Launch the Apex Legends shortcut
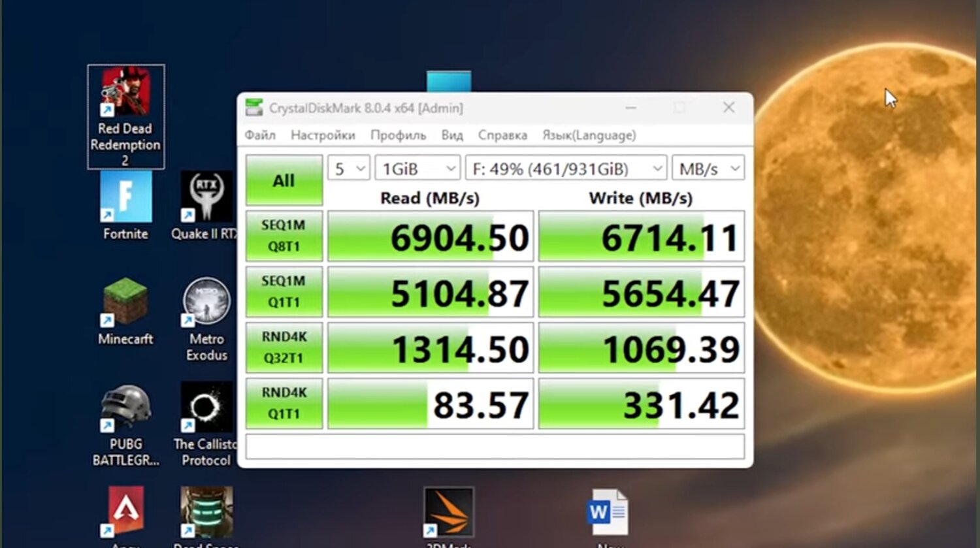Screen dimensions: 980x548 coord(126,513)
